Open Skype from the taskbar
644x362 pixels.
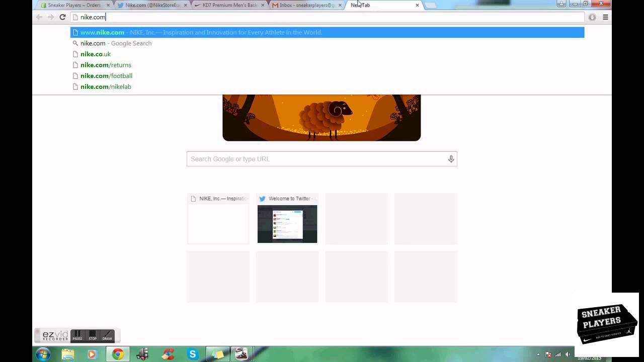193,354
